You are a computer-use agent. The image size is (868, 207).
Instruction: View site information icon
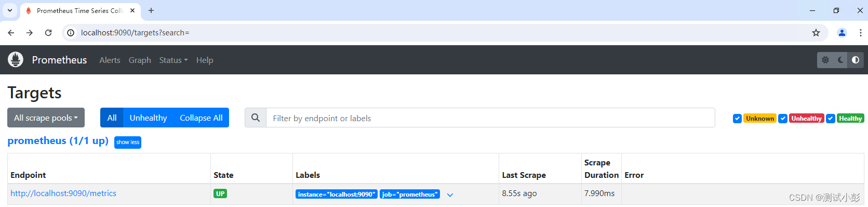pos(71,33)
